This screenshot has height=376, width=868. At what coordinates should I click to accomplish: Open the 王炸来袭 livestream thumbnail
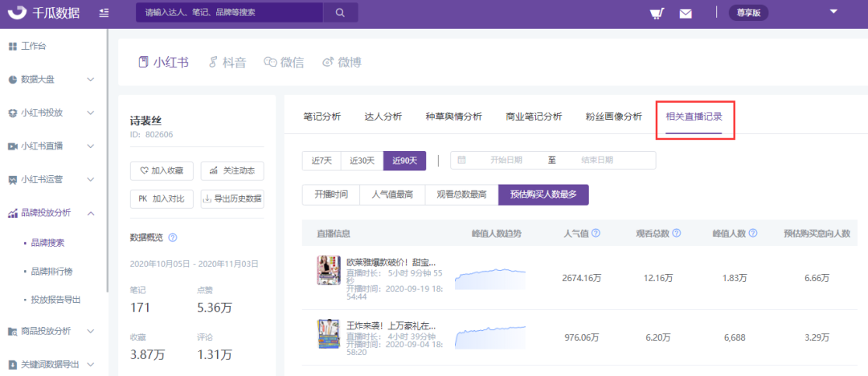pos(328,334)
